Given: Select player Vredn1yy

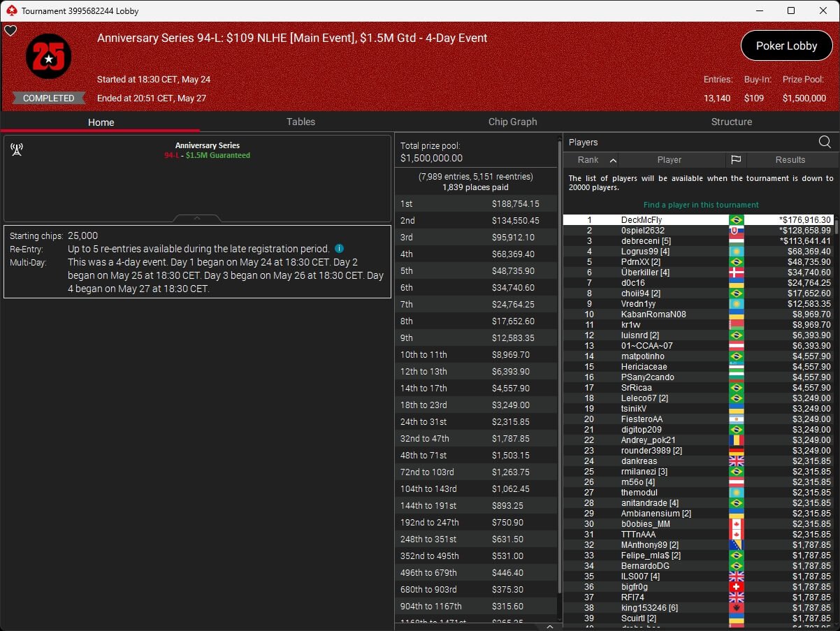Looking at the screenshot, I should 698,304.
